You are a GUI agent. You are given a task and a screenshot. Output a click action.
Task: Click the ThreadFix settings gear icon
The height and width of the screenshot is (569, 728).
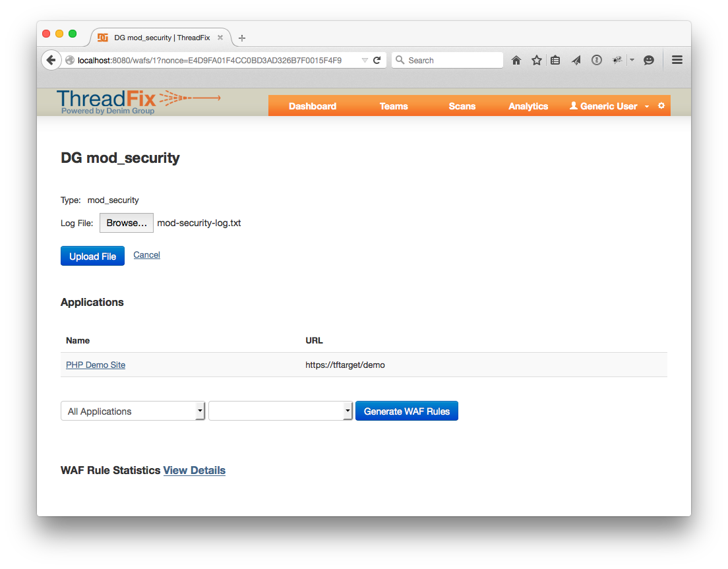(x=661, y=105)
